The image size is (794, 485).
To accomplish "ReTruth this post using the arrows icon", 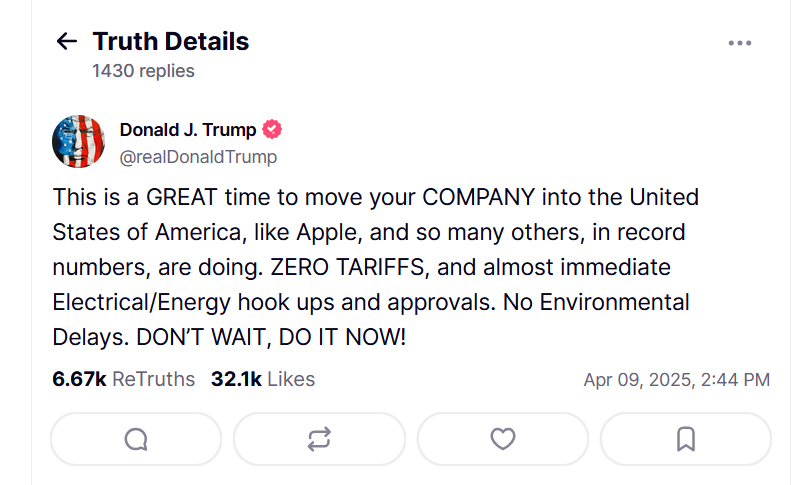I will (319, 439).
